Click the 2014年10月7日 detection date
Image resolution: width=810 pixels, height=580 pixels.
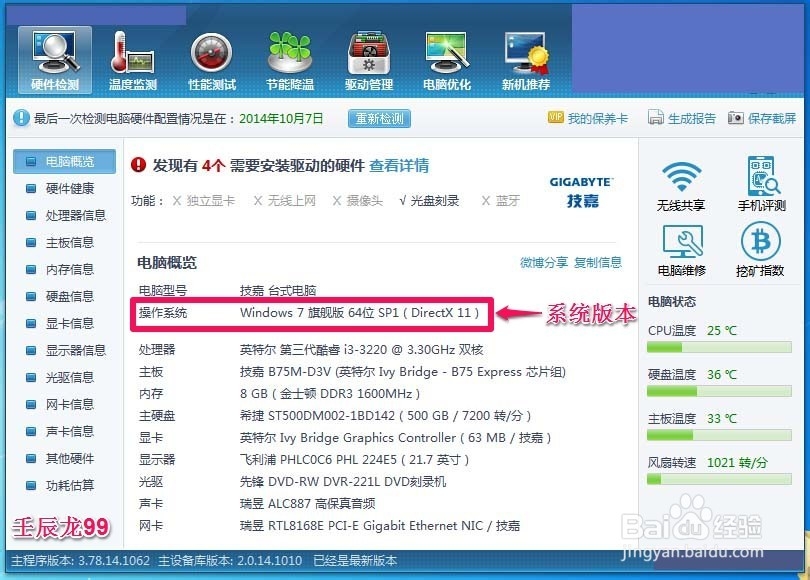(281, 118)
